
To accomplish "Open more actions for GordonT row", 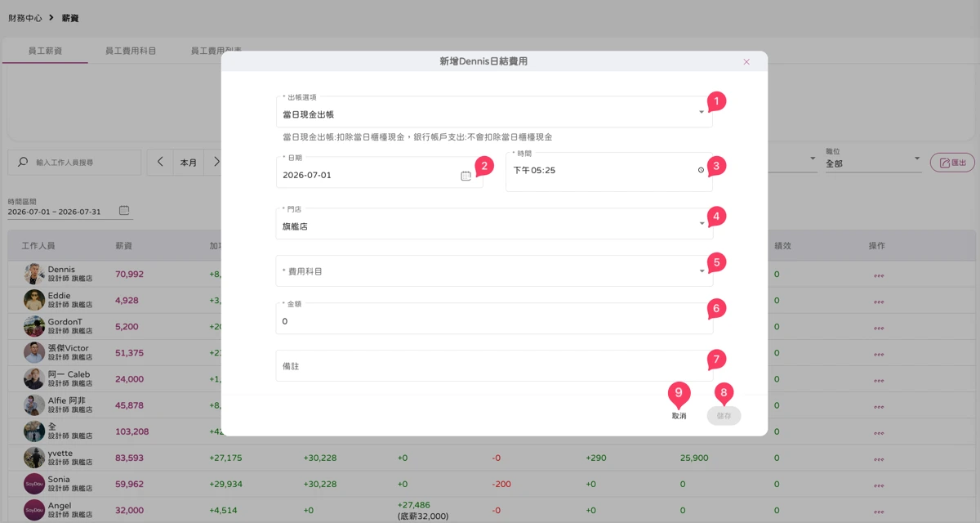I will (879, 327).
